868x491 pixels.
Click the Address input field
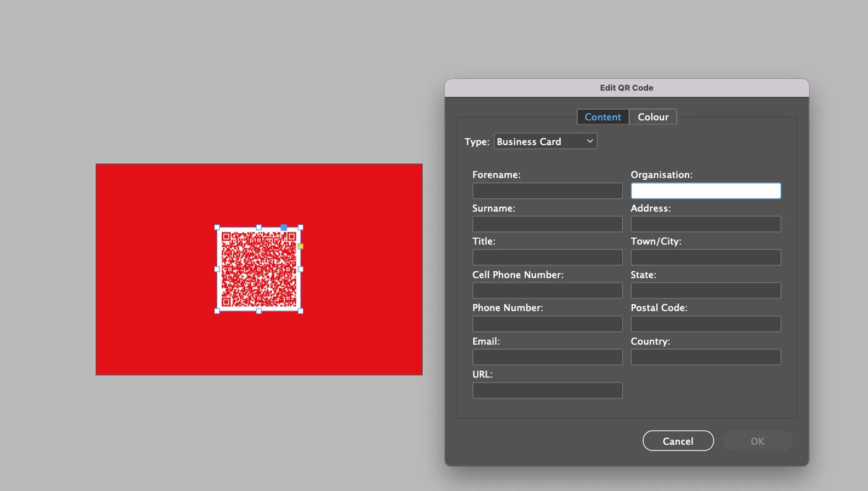[706, 224]
